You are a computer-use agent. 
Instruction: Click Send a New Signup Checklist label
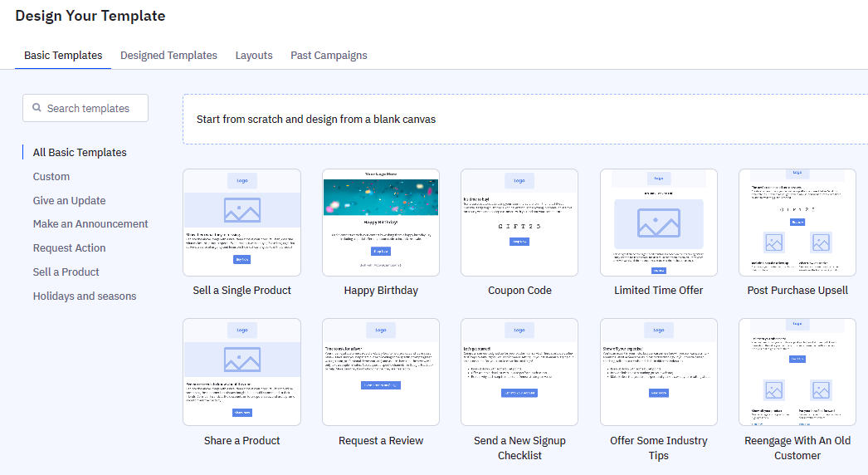519,448
